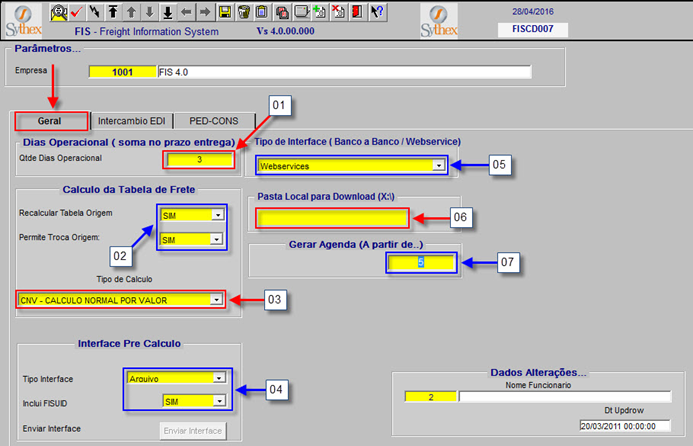Open the Recalcular Tabela Origem dropdown
Viewport: 693px width, 446px height.
click(x=217, y=215)
